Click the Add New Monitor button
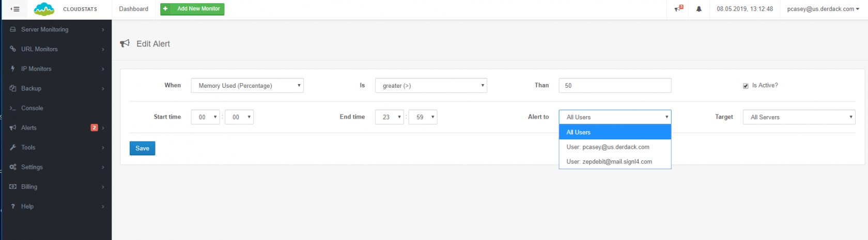 (x=192, y=9)
